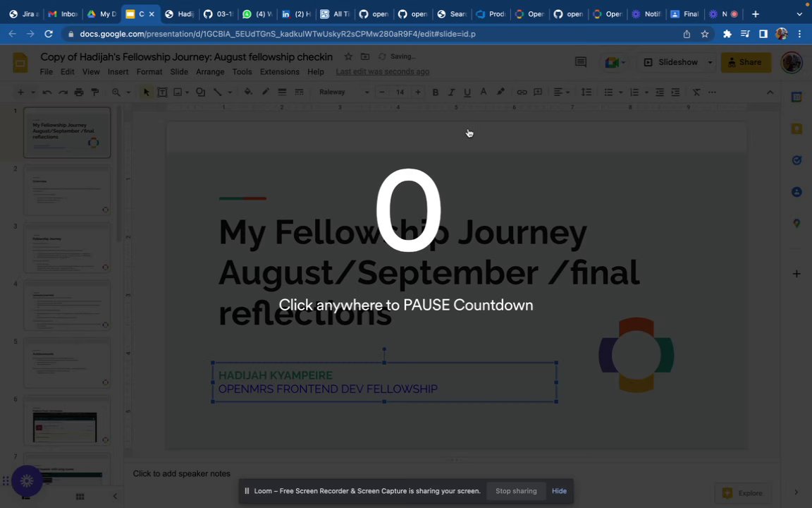Choose the Select arrow cursor tool
Viewport: 812px width, 508px height.
146,92
